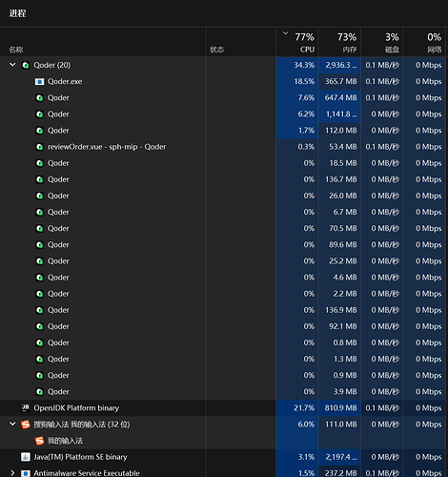Select the reviewOrder.vue - sph-mip - Qoder row
The height and width of the screenshot is (477, 448).
pos(222,147)
